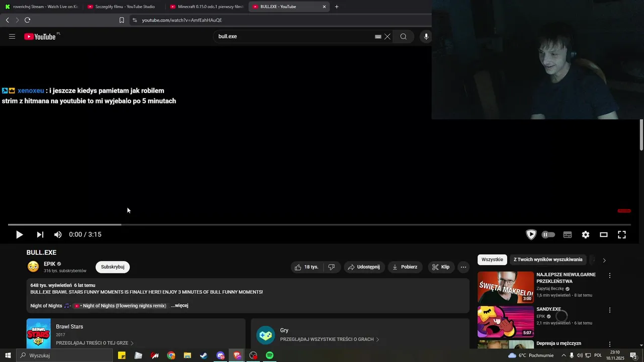Open player settings gear

click(586, 234)
